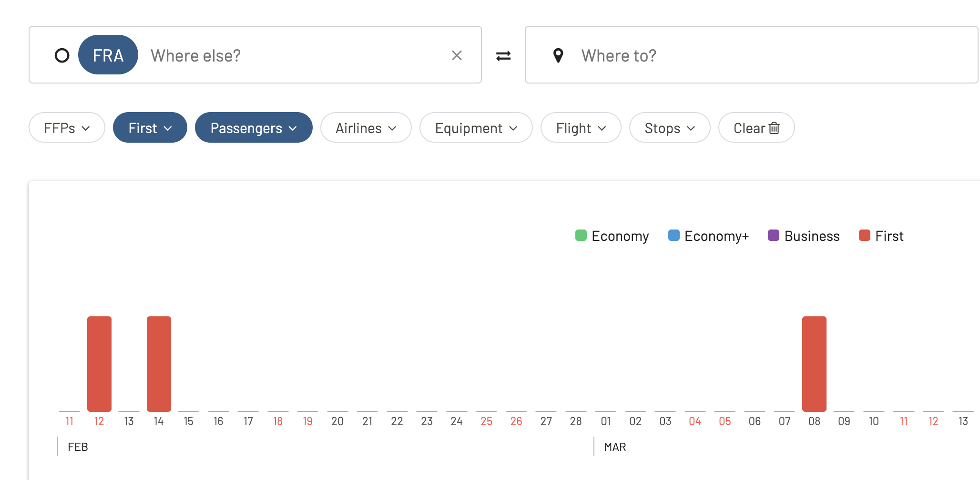This screenshot has width=980, height=480.
Task: Clear the origin field with the X icon
Action: click(x=457, y=55)
